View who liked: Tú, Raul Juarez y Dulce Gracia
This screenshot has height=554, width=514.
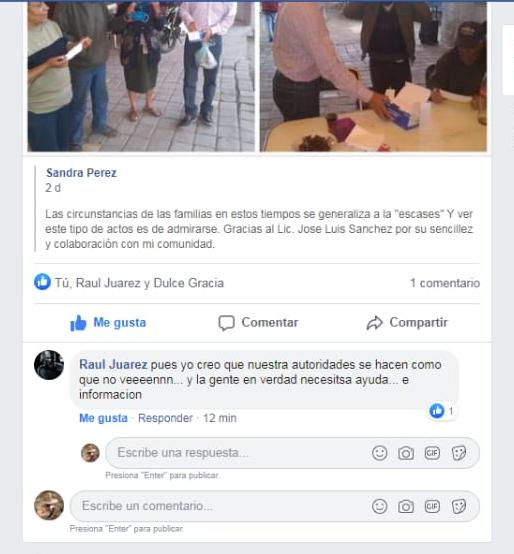pyautogui.click(x=139, y=283)
